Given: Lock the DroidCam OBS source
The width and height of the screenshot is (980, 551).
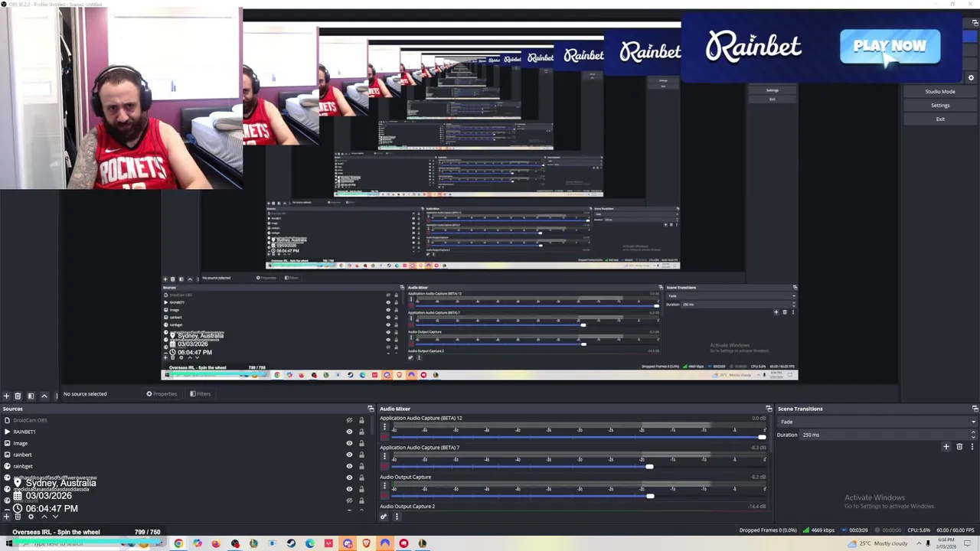Looking at the screenshot, I should [361, 420].
